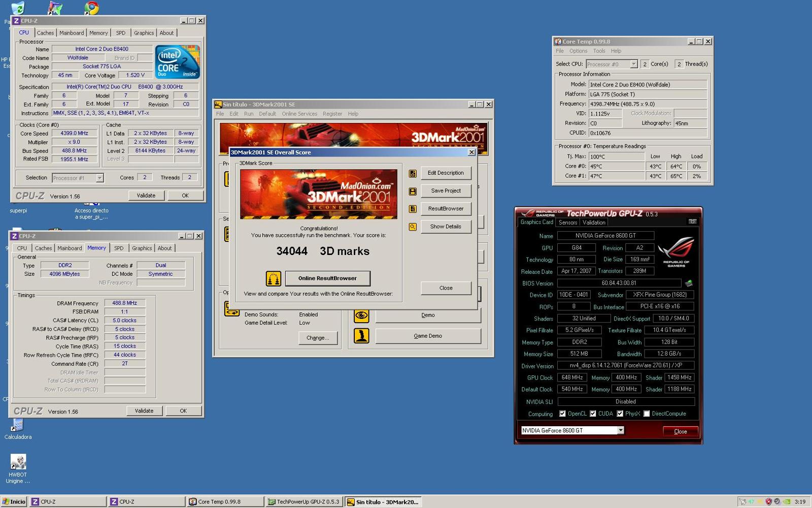The image size is (812, 508).
Task: Click the ResultBrowser book icon
Action: [x=413, y=209]
